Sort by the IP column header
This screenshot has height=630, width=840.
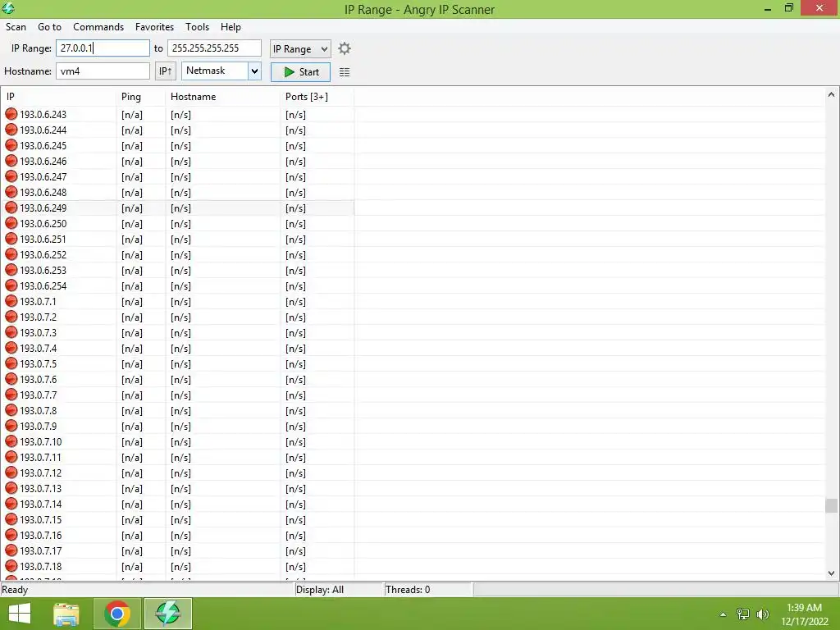pyautogui.click(x=58, y=97)
